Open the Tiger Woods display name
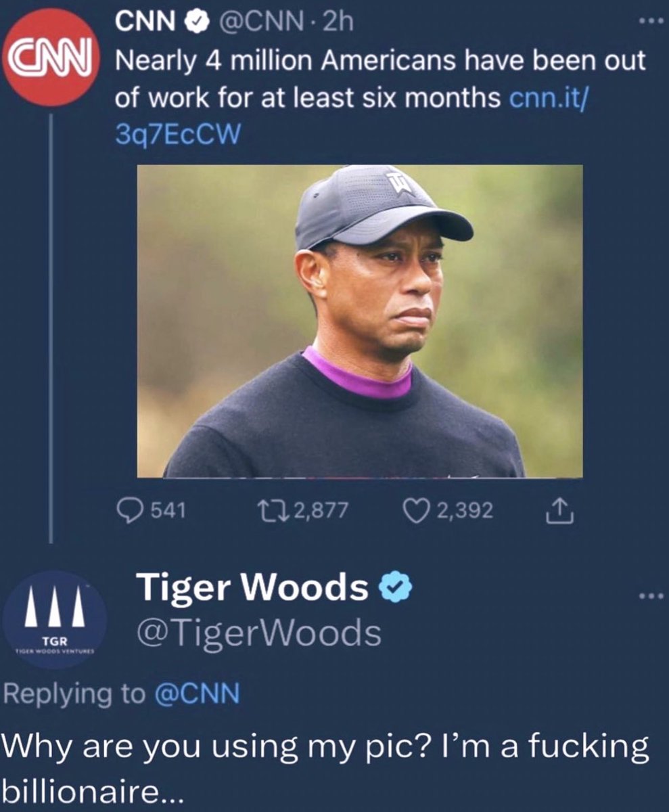Screen dimensions: 669x812 [x=252, y=587]
